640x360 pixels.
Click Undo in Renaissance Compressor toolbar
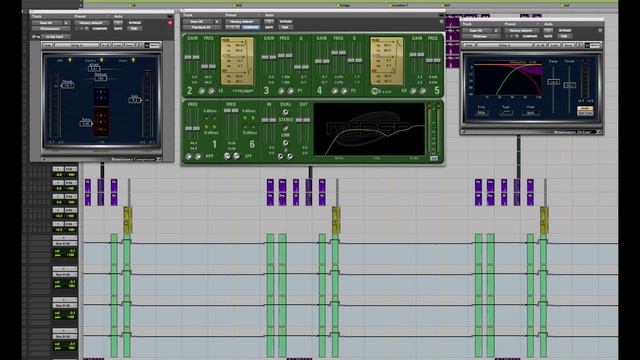pos(48,45)
